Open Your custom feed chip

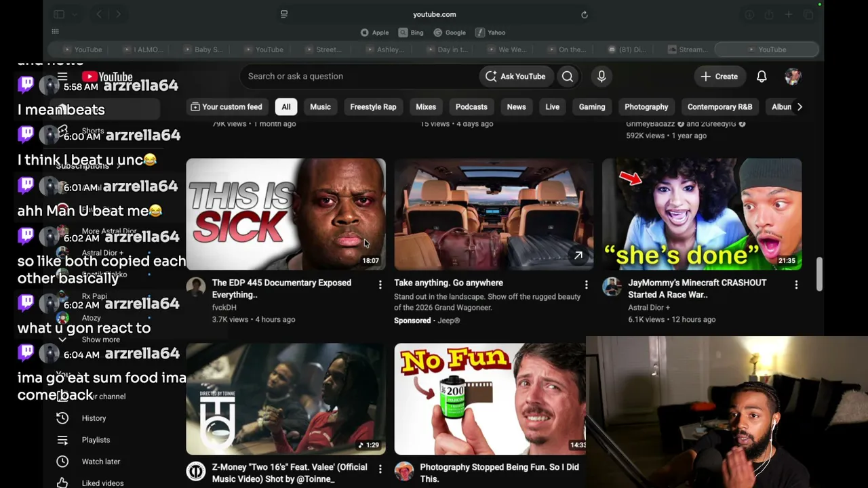[226, 107]
